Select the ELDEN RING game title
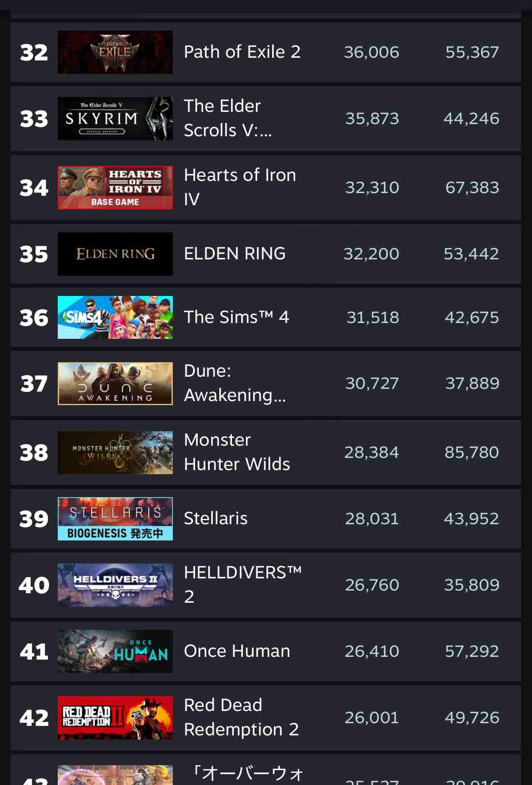532x785 pixels. [235, 254]
